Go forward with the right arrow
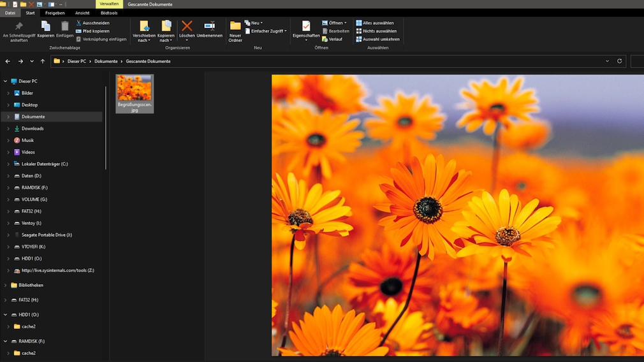Viewport: 644px width, 362px height. click(x=20, y=61)
